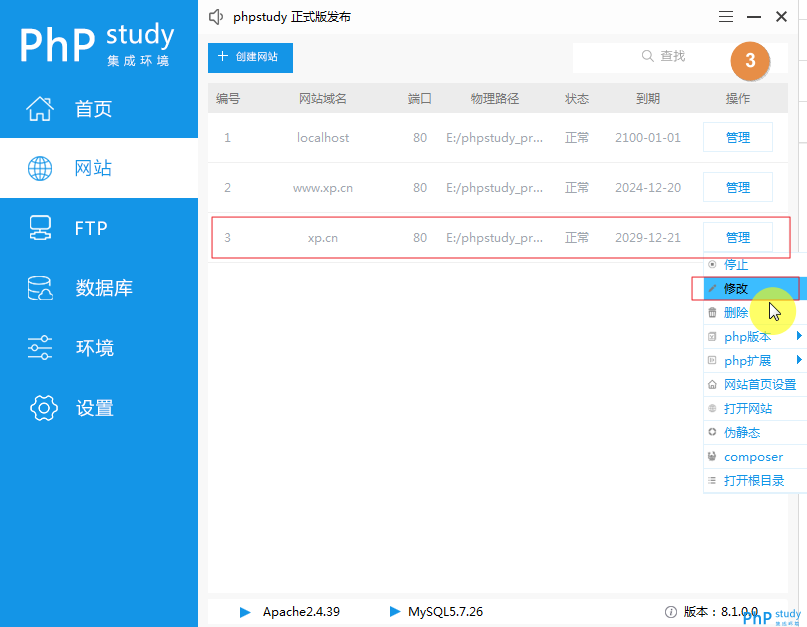Open 管理 dropdown for localhost site
The image size is (807, 627).
[738, 137]
